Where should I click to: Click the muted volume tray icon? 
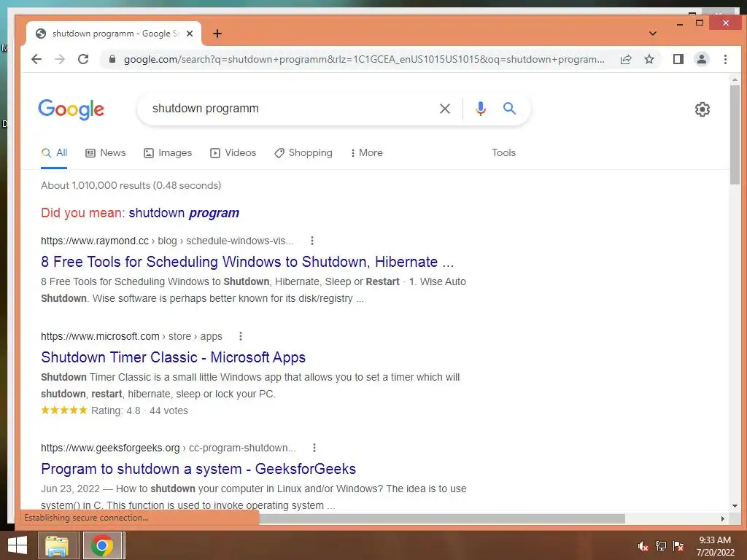[x=643, y=546]
